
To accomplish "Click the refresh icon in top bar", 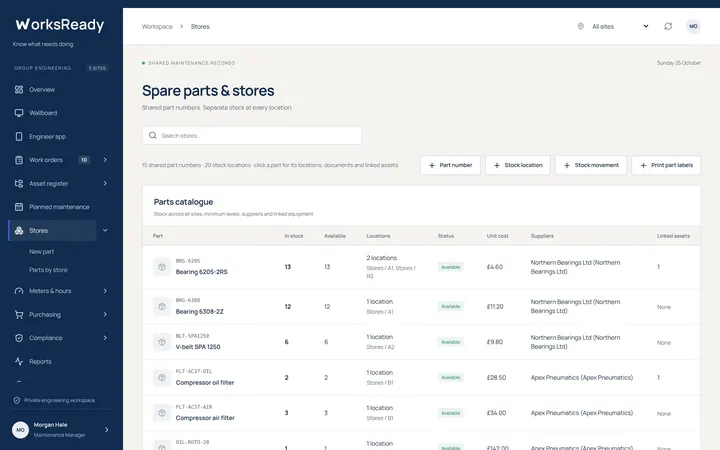I will tap(668, 26).
